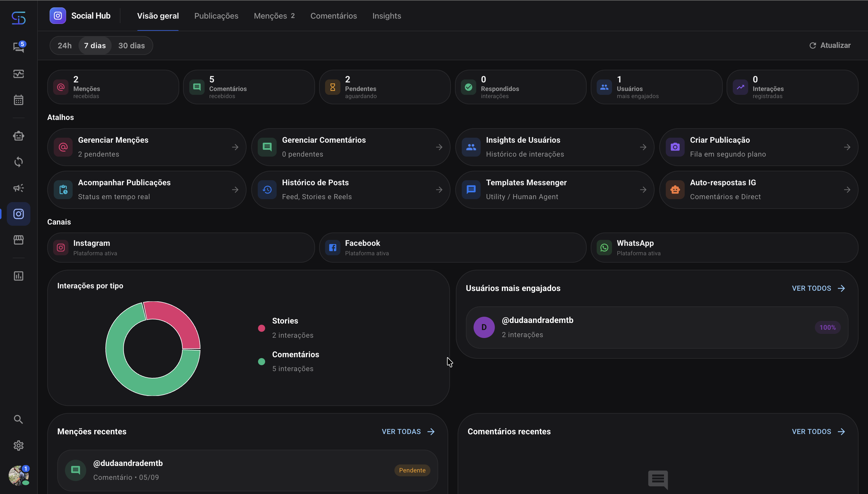
Task: Click the calendar icon in the sidebar
Action: 19,100
